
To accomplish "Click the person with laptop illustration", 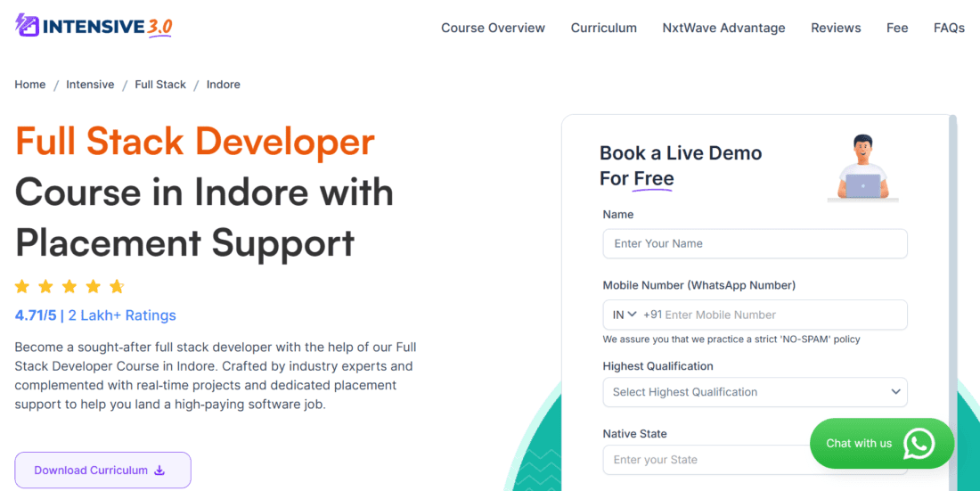I will point(862,167).
